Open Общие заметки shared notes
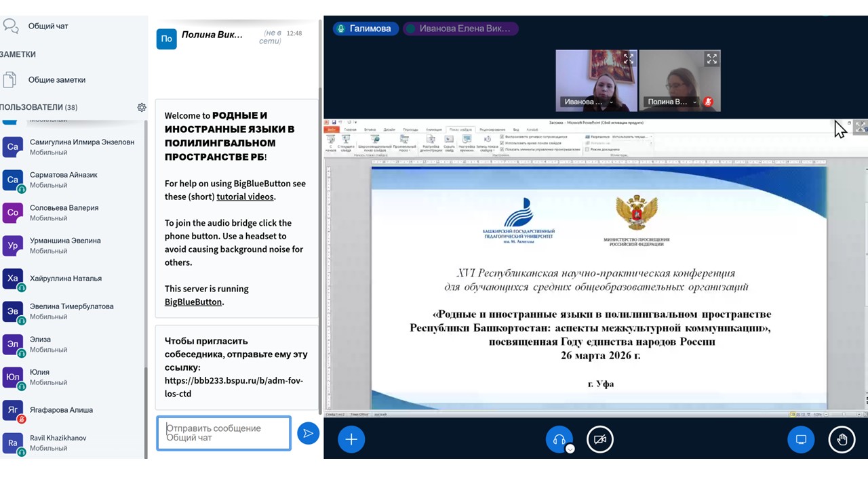Viewport: 868px width, 488px height. click(x=56, y=80)
